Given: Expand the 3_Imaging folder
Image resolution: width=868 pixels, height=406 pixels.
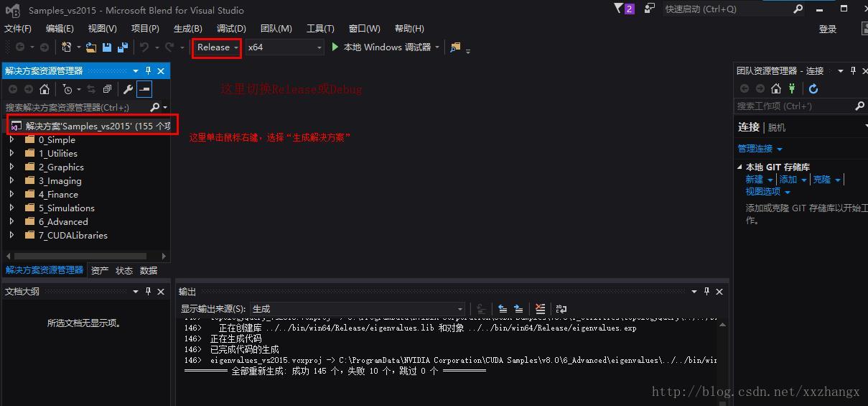Looking at the screenshot, I should click(11, 180).
